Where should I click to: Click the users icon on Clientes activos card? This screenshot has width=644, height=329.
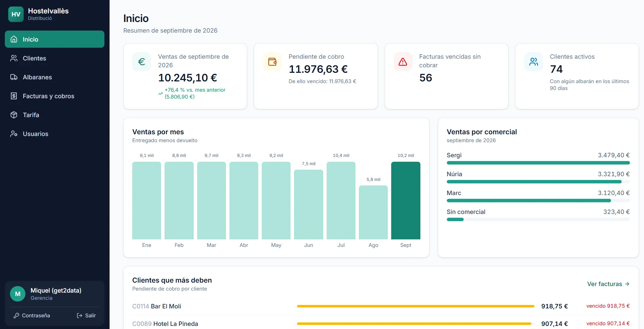pos(534,62)
